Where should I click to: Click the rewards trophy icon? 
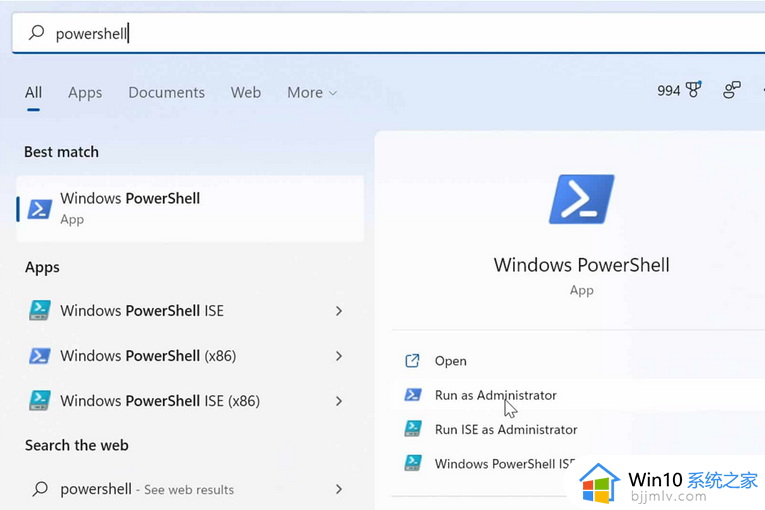click(693, 89)
